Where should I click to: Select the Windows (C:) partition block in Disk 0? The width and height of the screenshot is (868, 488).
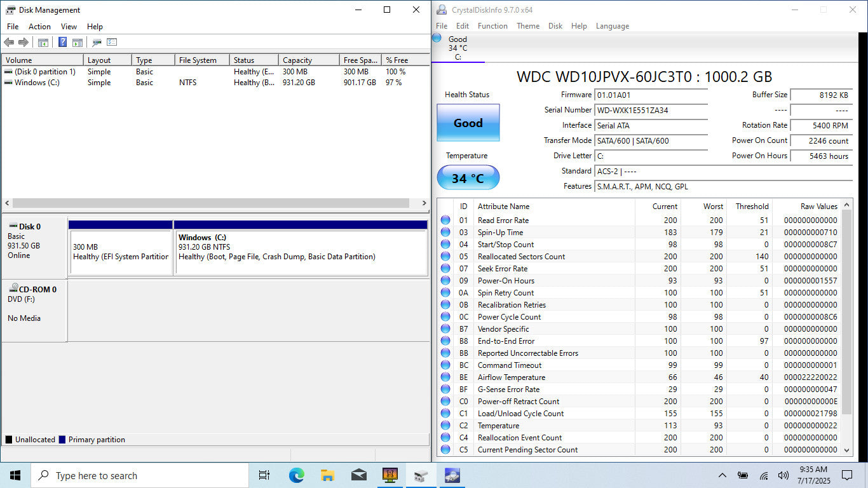click(300, 251)
